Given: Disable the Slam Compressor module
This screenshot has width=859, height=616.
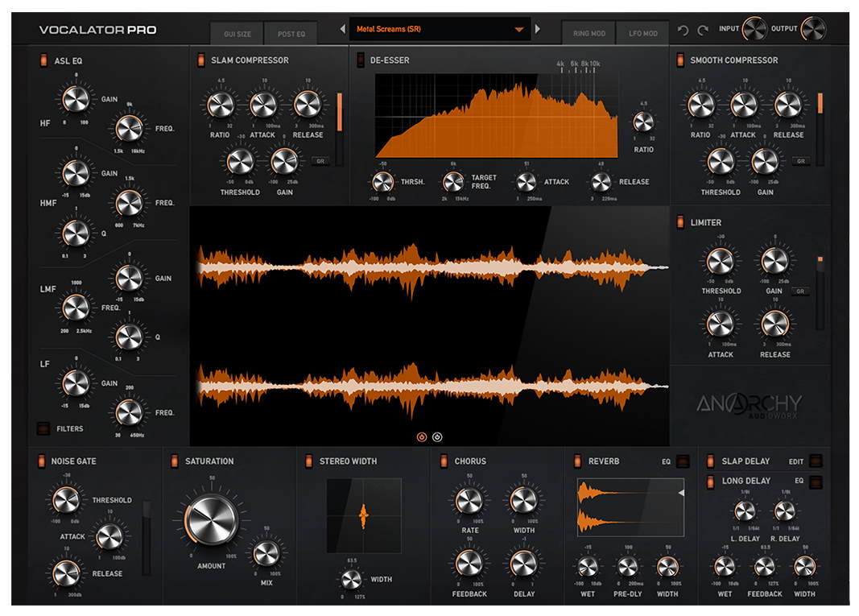Looking at the screenshot, I should click(200, 60).
